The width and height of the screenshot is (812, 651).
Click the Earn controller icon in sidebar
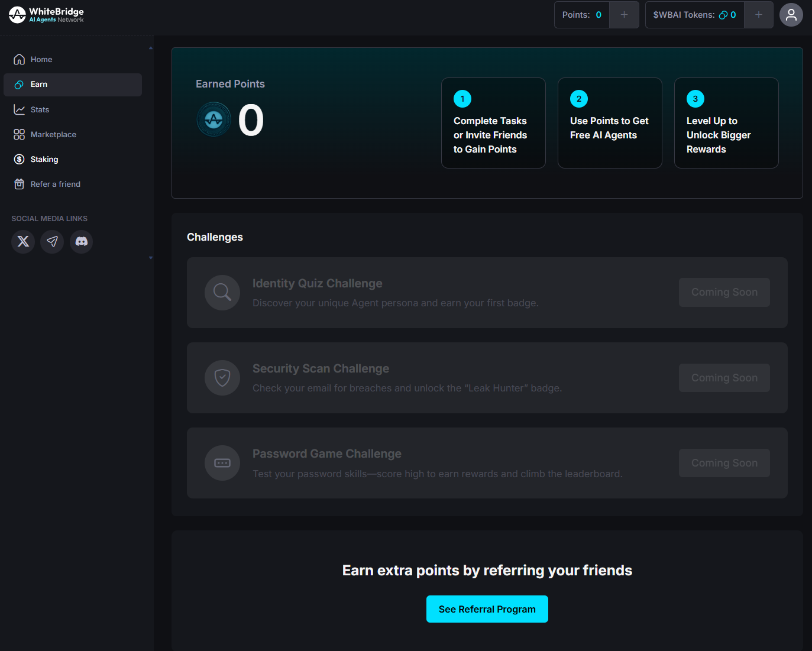(x=20, y=84)
